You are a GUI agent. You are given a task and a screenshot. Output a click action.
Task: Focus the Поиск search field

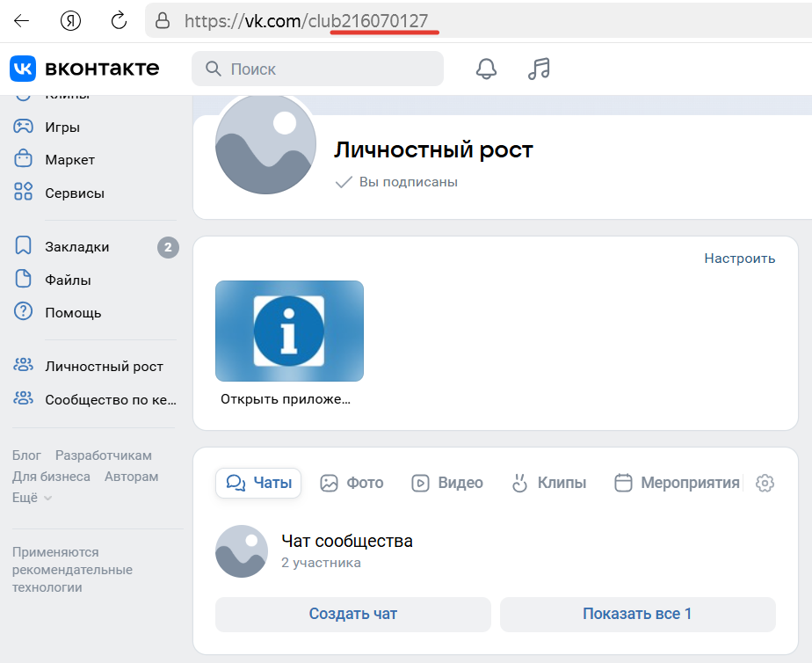[x=317, y=69]
